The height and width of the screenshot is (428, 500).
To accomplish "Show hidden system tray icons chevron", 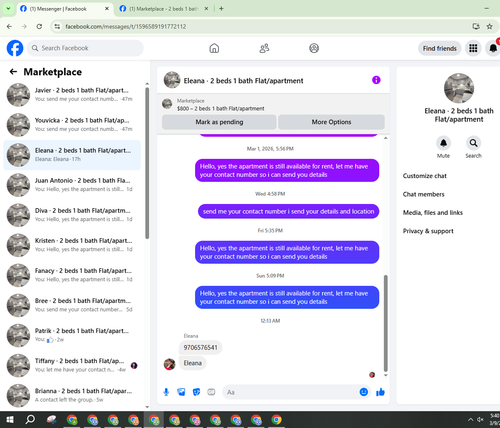I will point(470,419).
